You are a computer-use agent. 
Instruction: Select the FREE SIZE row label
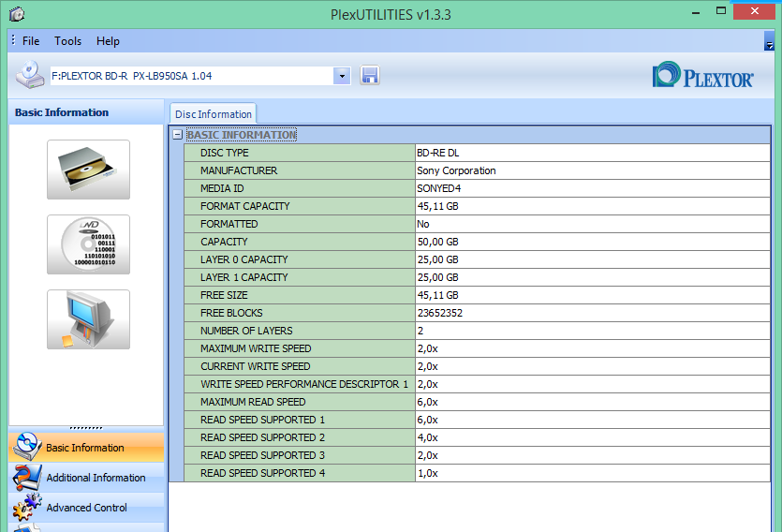click(300, 295)
